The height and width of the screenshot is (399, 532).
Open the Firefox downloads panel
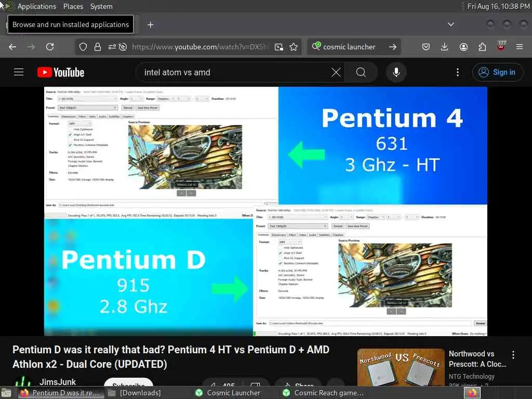tap(445, 47)
